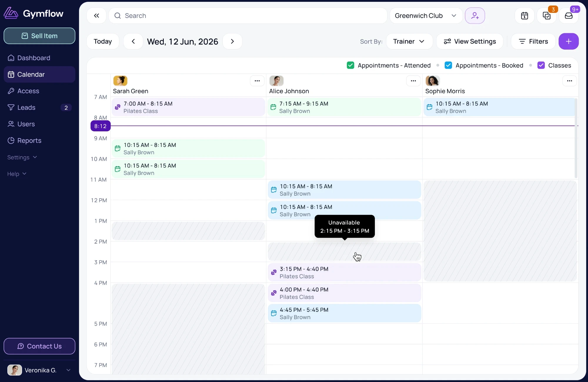The height and width of the screenshot is (382, 588).
Task: Toggle the Classes checkbox
Action: pyautogui.click(x=541, y=65)
